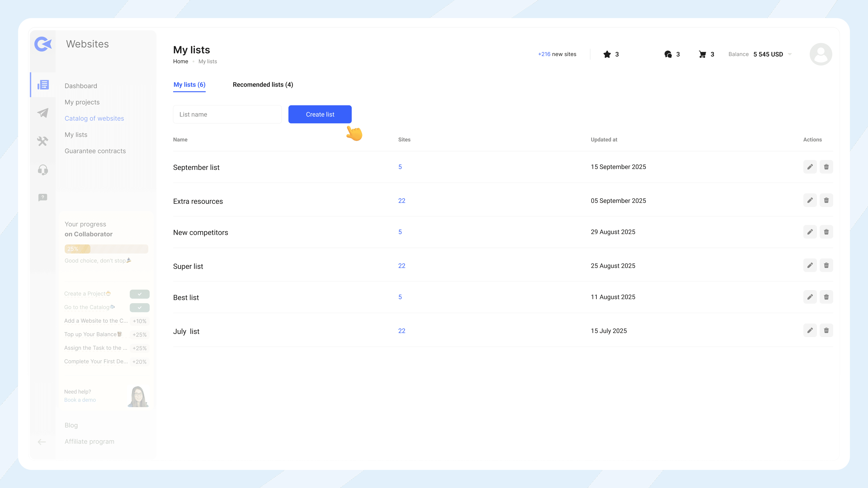Open the shopping cart icon
868x488 pixels.
[702, 54]
